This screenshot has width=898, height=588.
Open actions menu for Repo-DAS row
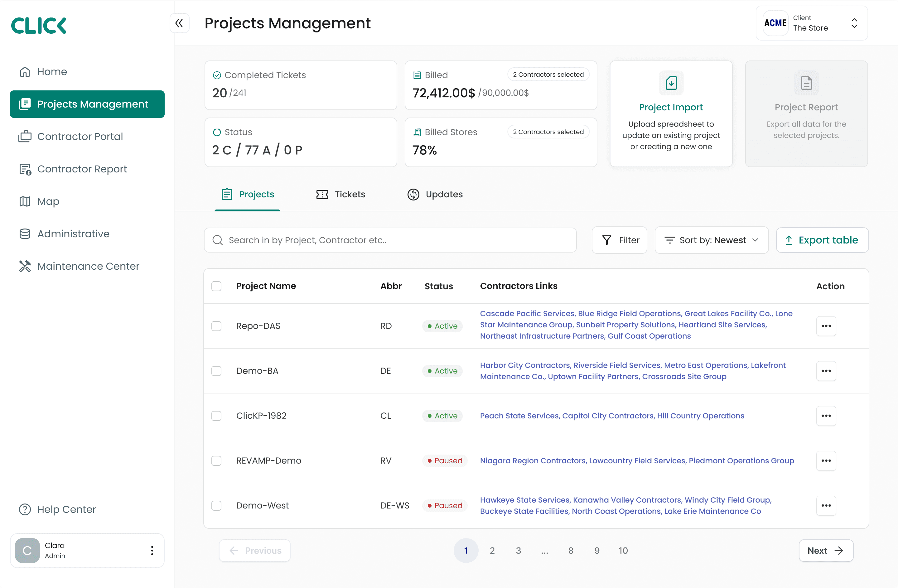(x=826, y=326)
